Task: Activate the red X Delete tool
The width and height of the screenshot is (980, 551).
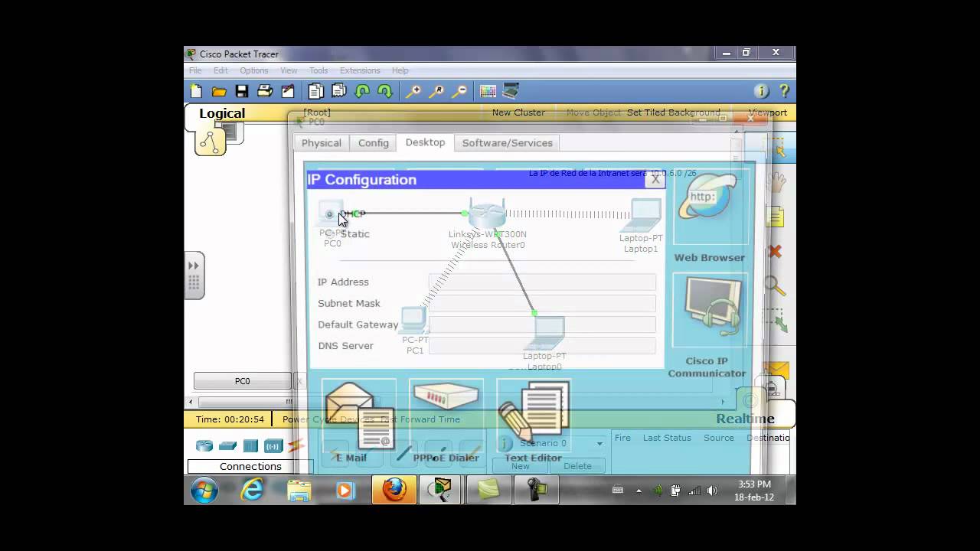Action: (x=775, y=251)
